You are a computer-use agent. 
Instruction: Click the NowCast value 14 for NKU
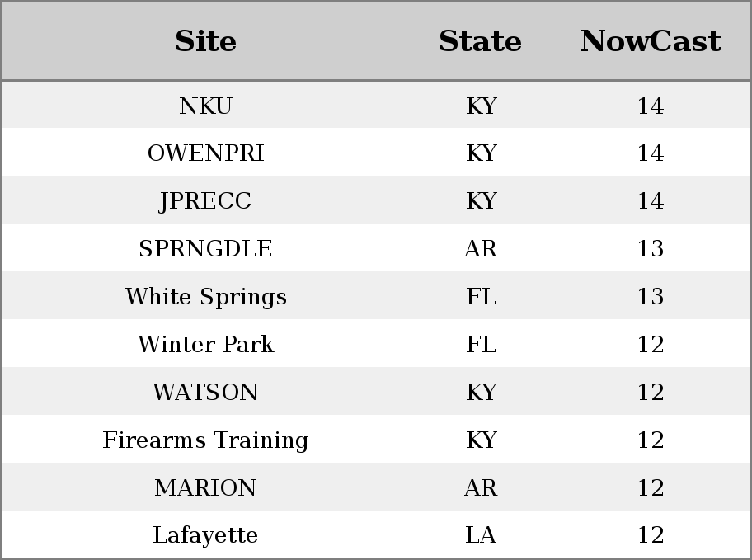tap(651, 106)
